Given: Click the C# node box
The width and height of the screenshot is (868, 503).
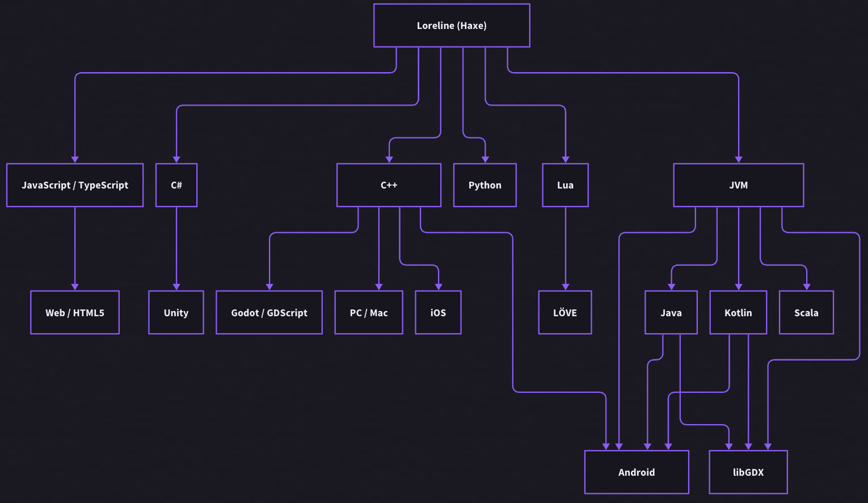Looking at the screenshot, I should [176, 185].
